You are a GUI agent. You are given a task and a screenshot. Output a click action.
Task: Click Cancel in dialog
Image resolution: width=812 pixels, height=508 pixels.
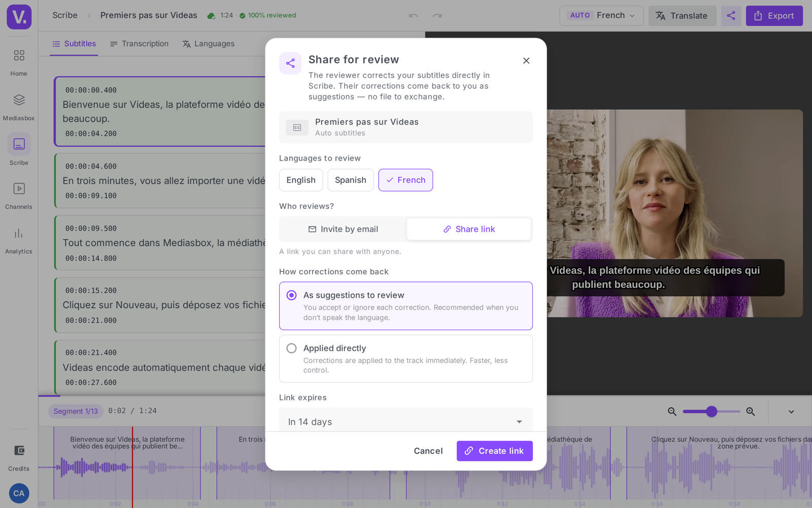point(428,451)
